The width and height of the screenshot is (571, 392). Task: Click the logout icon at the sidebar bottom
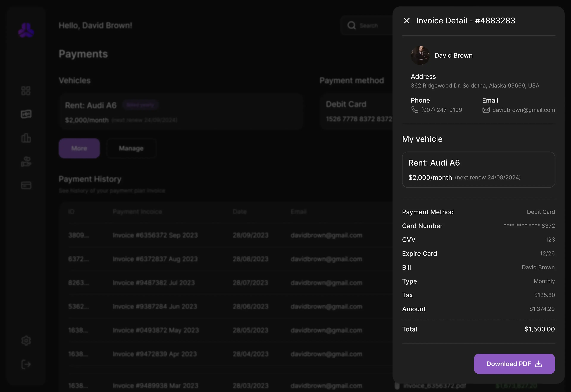26,364
